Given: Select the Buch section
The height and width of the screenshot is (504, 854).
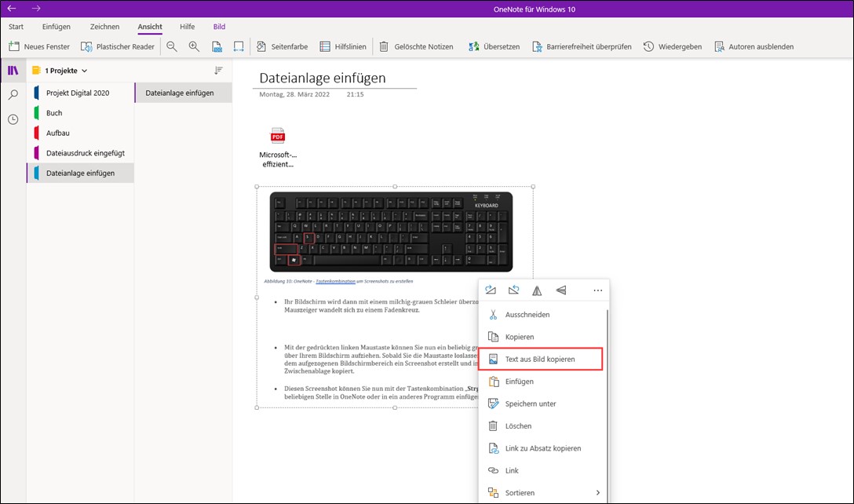Looking at the screenshot, I should click(x=80, y=113).
